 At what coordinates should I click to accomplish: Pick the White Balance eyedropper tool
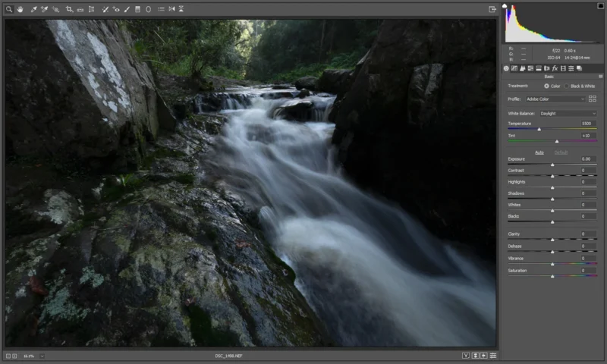34,9
